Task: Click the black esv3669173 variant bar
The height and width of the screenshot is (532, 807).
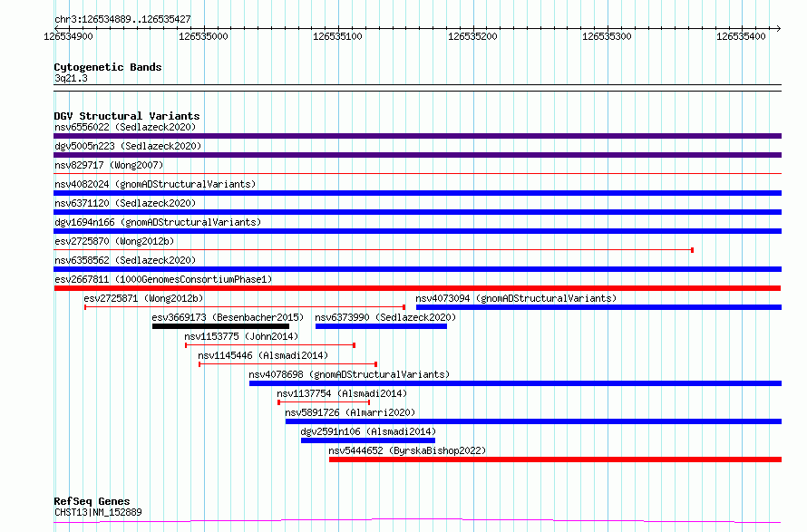Action: pos(221,326)
